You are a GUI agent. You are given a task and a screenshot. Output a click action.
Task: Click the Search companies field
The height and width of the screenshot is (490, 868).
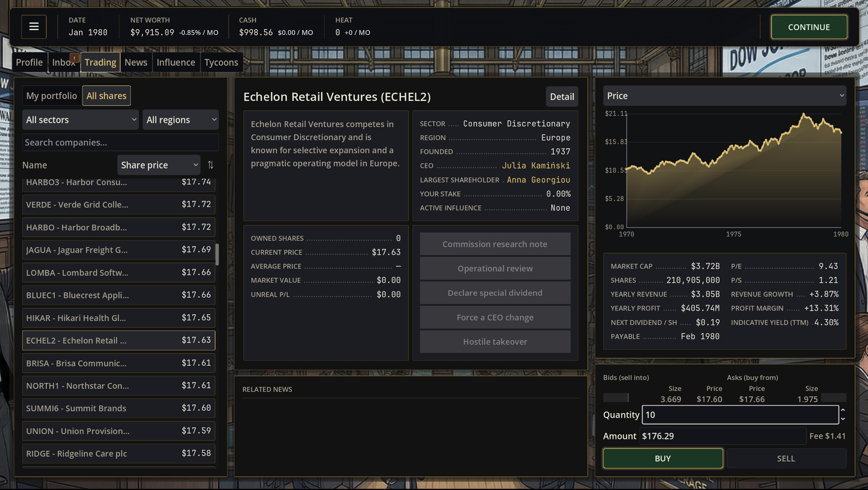tap(120, 142)
